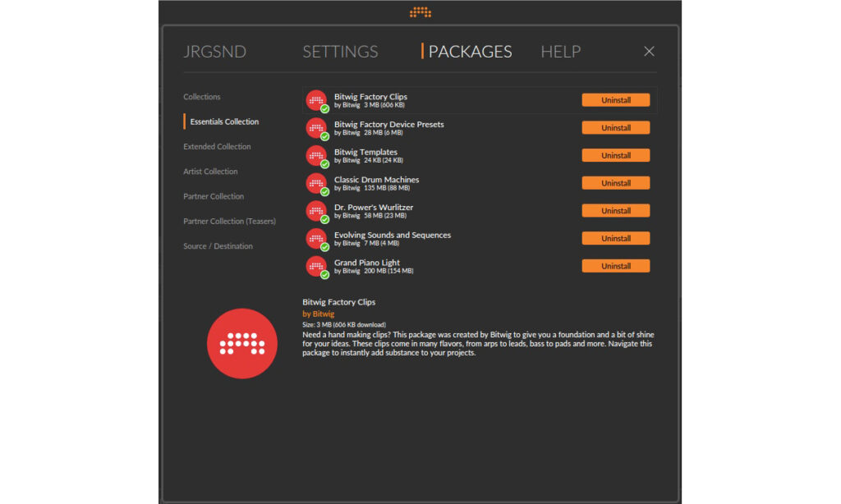Viewport: 841px width, 504px height.
Task: Show the Extended Collection packages
Action: [x=217, y=146]
